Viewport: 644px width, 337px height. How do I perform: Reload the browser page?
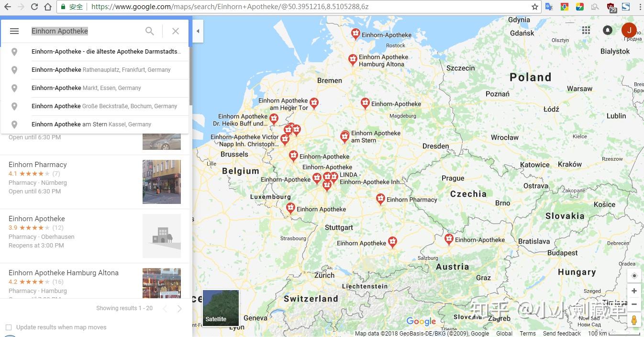34,7
